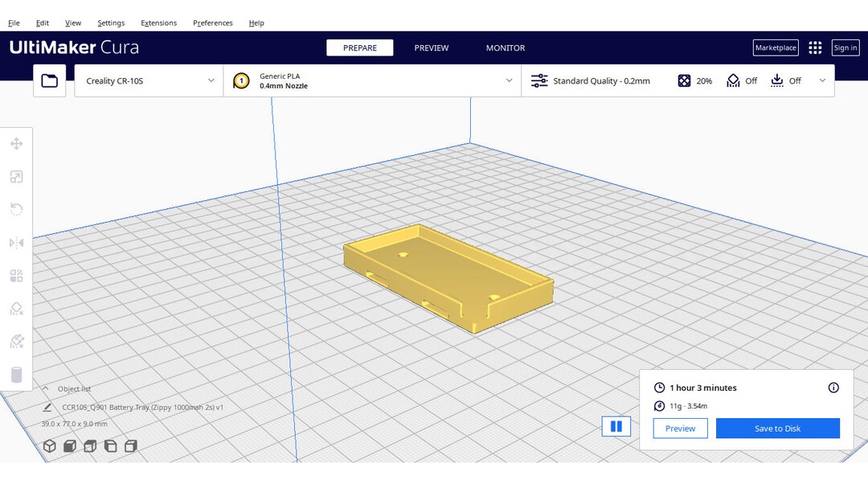This screenshot has height=488, width=868.
Task: Open the file loading folder icon
Action: pos(49,80)
